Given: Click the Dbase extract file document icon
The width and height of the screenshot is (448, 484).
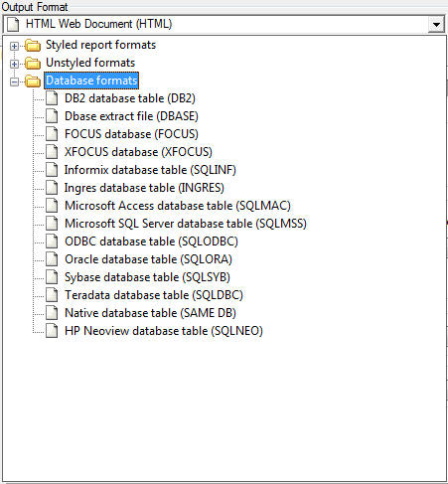Looking at the screenshot, I should (52, 116).
